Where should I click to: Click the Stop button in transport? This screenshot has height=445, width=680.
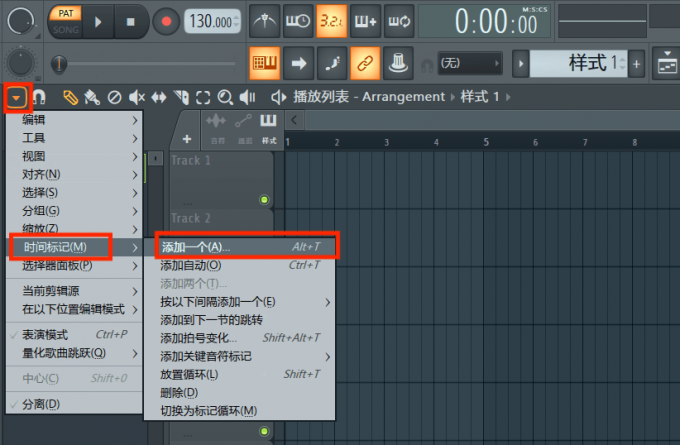[x=130, y=22]
